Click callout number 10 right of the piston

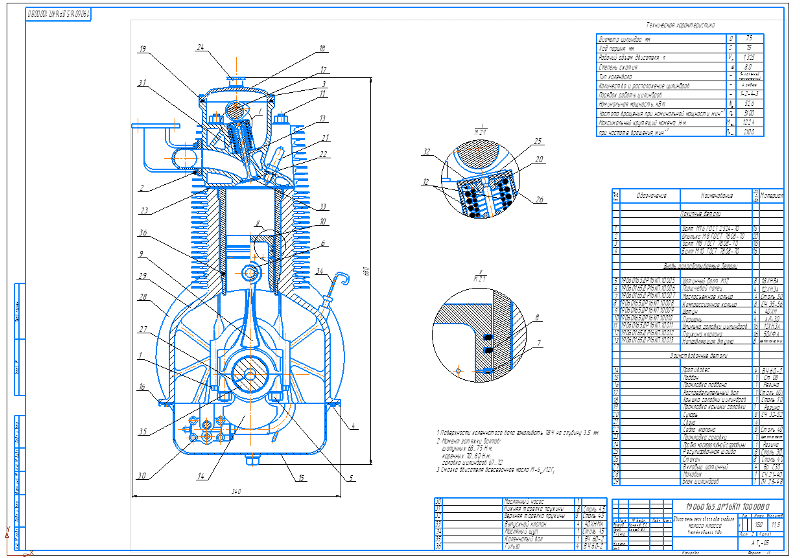(323, 222)
